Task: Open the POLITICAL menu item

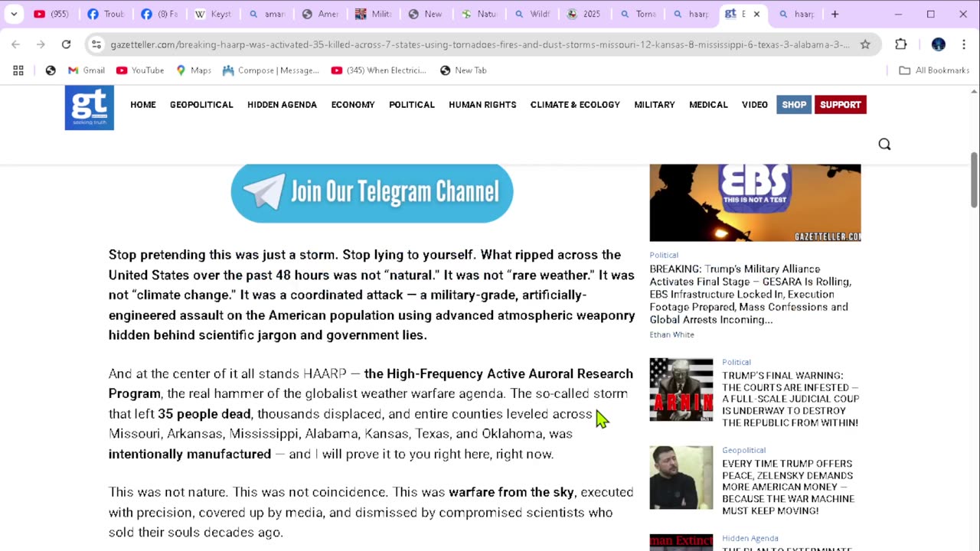Action: pos(412,105)
